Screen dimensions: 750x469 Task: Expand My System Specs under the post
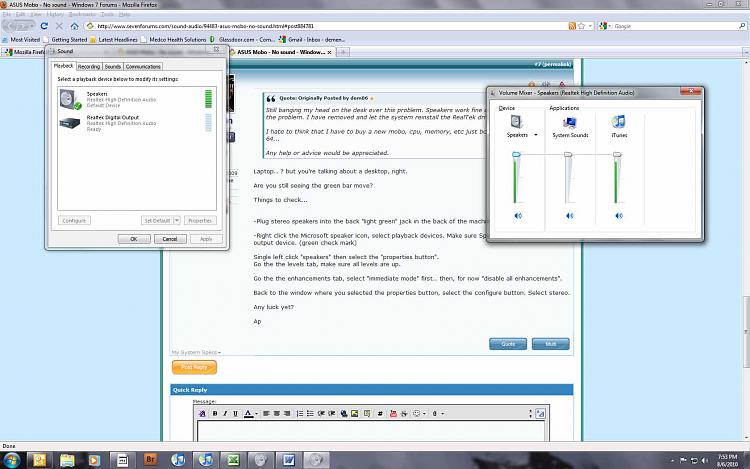pos(196,352)
